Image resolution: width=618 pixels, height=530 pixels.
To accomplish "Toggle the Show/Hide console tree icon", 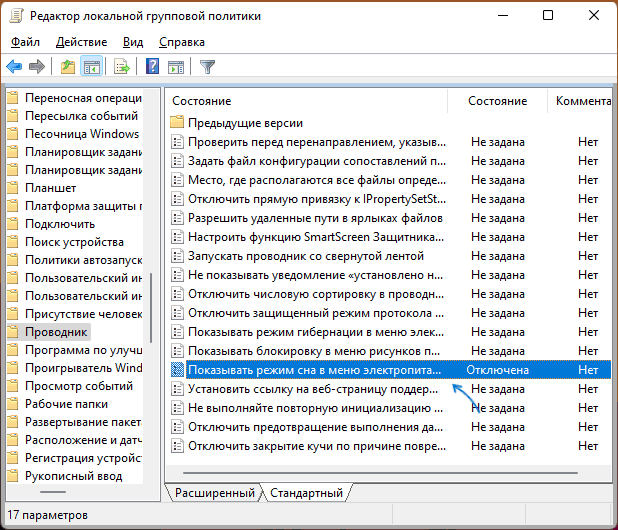I will [x=91, y=67].
